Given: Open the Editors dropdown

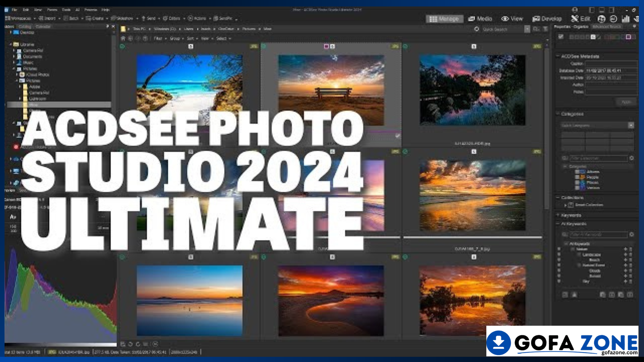Looking at the screenshot, I should 173,18.
